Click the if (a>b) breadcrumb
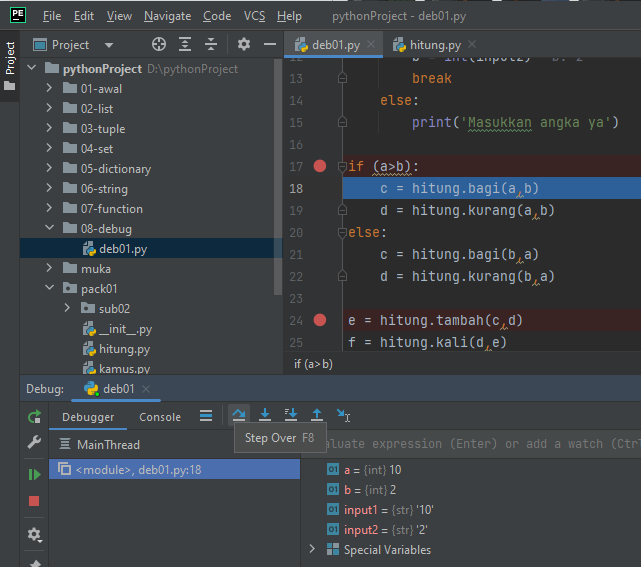Screen dimensions: 641x567 point(313,364)
